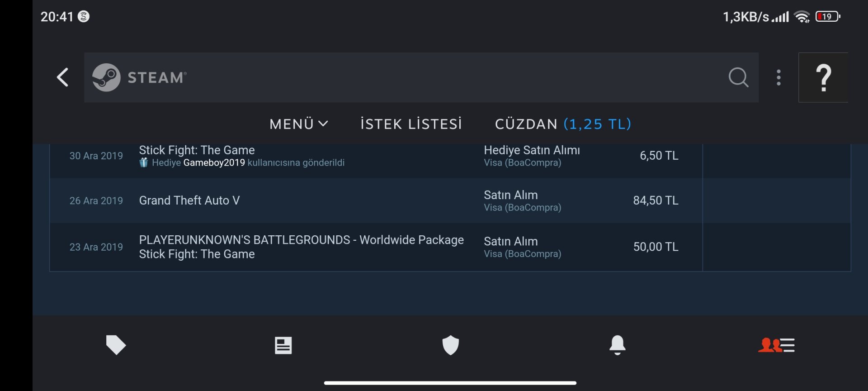Open Steam Guard shield tab
Image resolution: width=868 pixels, height=391 pixels.
[450, 345]
